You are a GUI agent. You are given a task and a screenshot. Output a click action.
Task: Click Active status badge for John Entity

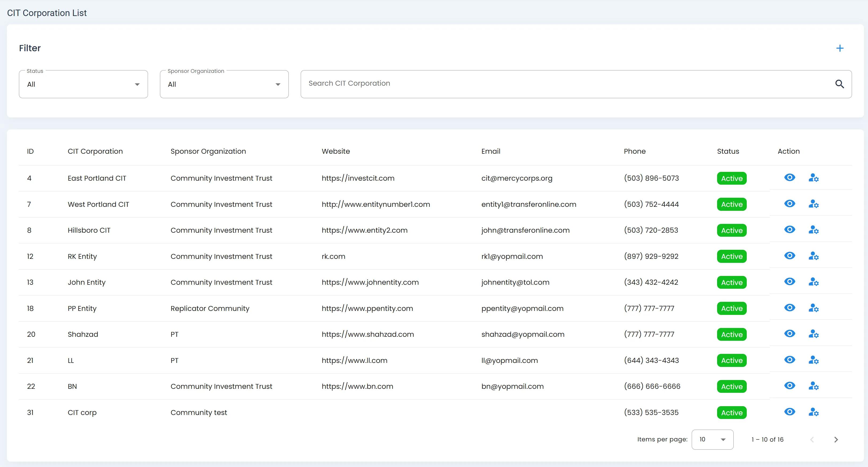click(732, 283)
